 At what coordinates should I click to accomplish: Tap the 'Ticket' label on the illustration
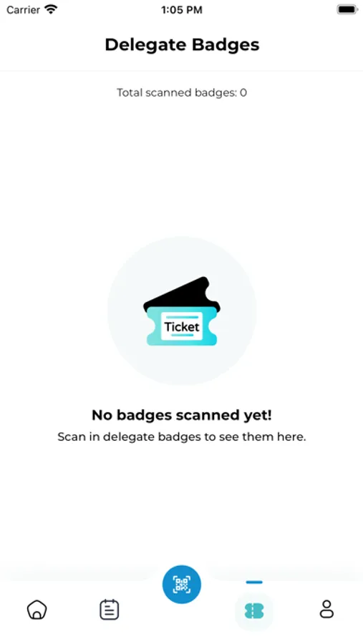(x=182, y=327)
